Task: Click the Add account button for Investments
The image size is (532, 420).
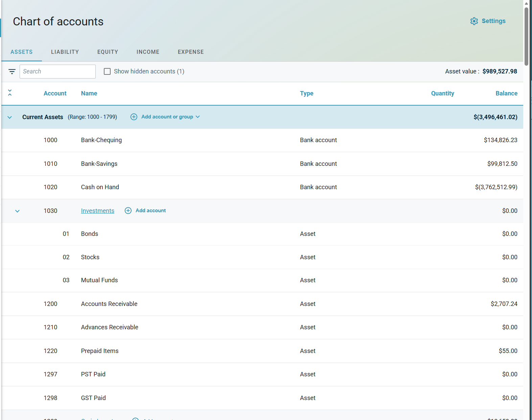Action: click(x=151, y=211)
